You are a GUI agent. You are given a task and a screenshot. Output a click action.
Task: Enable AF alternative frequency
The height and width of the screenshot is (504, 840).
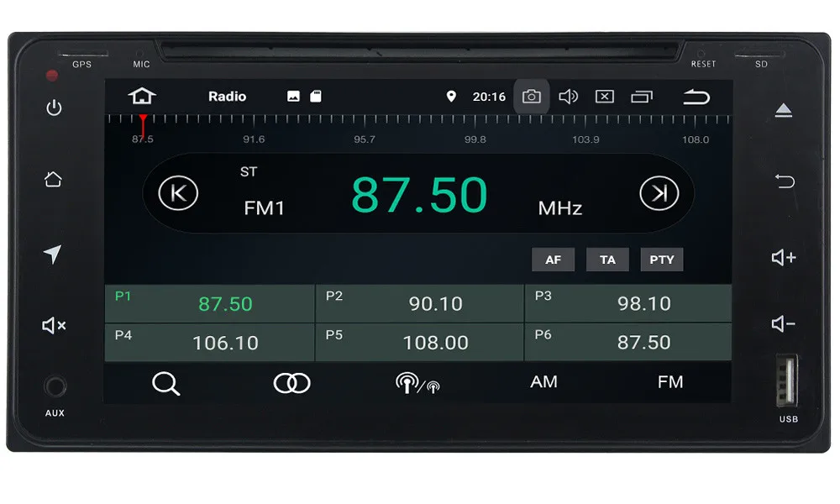(553, 260)
